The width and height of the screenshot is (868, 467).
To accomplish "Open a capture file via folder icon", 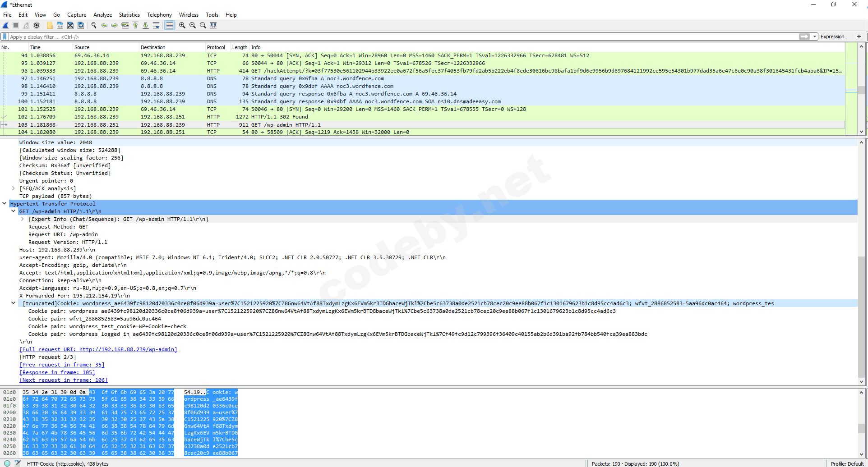I will point(50,25).
